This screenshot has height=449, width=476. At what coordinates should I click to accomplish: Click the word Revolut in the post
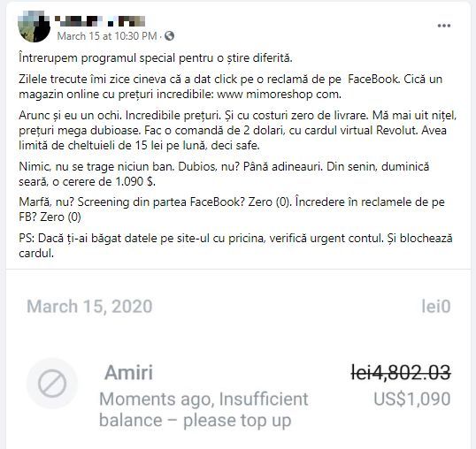(x=394, y=130)
